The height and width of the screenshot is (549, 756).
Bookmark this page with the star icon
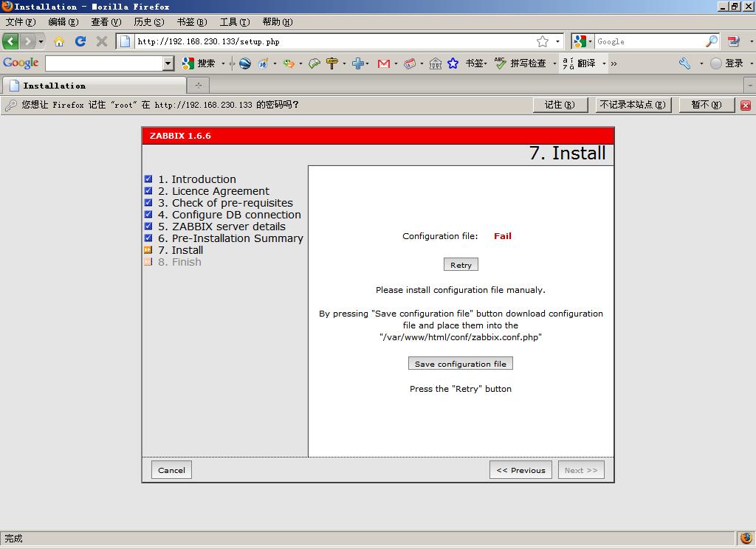point(543,41)
